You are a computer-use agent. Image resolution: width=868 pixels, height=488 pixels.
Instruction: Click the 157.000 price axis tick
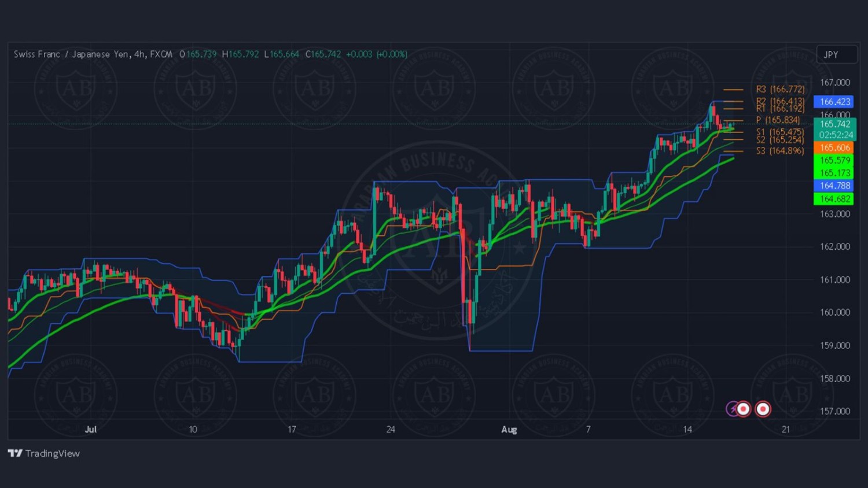click(835, 412)
